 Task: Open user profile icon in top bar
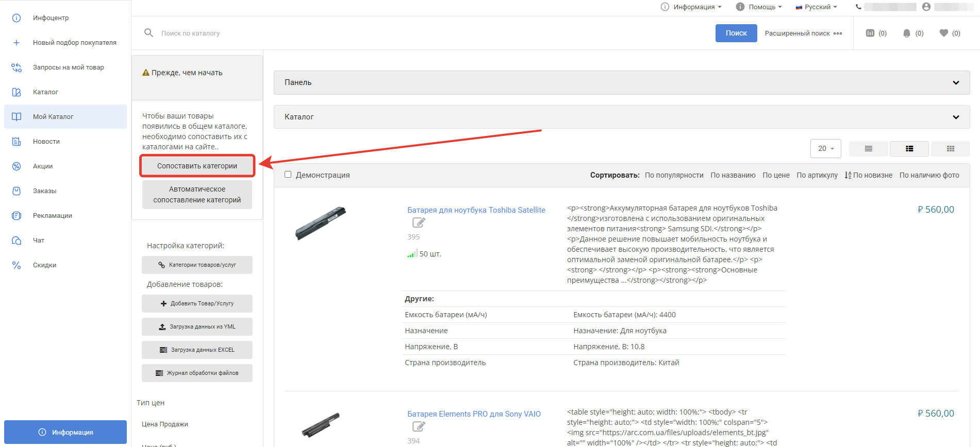926,7
